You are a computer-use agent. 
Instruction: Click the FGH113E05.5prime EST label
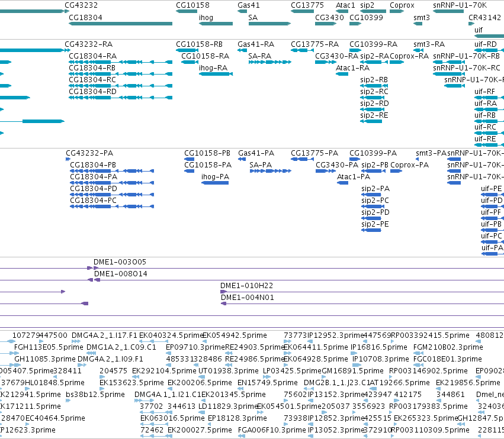tap(49, 347)
